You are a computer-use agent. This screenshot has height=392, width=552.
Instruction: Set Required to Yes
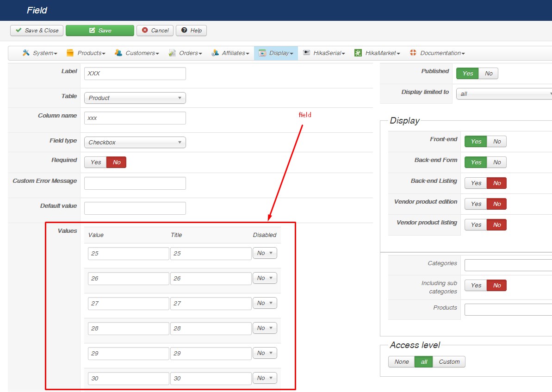click(95, 162)
